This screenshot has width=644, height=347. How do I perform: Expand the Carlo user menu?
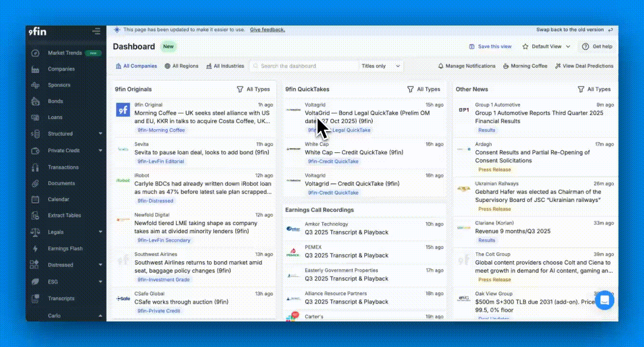pyautogui.click(x=100, y=316)
